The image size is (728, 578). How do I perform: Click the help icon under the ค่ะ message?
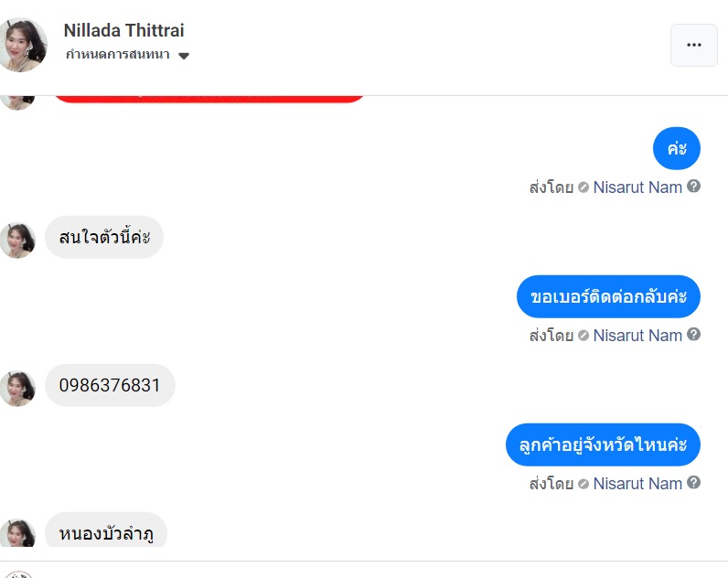[x=694, y=187]
